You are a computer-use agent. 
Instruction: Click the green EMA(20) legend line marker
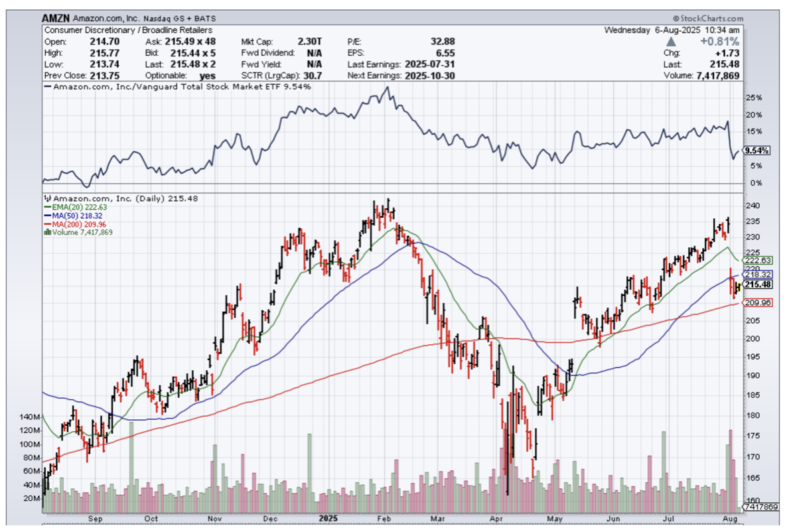pyautogui.click(x=46, y=207)
